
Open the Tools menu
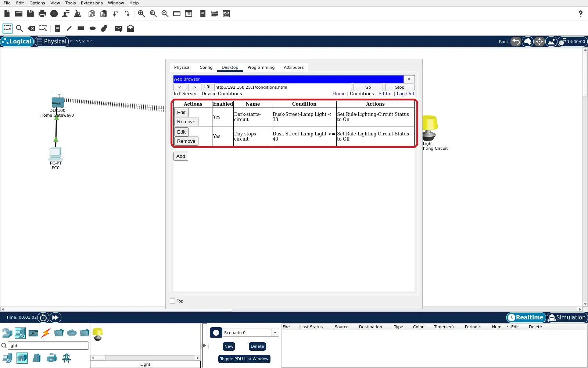click(x=70, y=3)
